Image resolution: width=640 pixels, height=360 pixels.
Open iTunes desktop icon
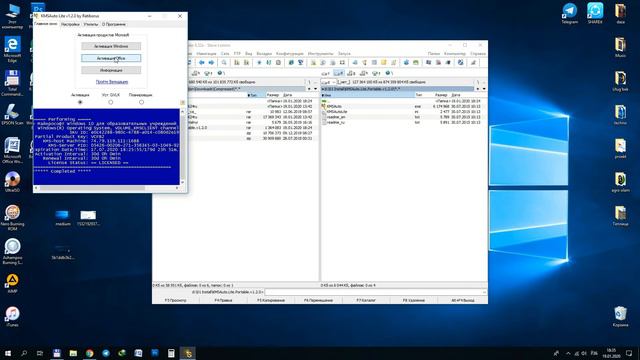pos(12,317)
